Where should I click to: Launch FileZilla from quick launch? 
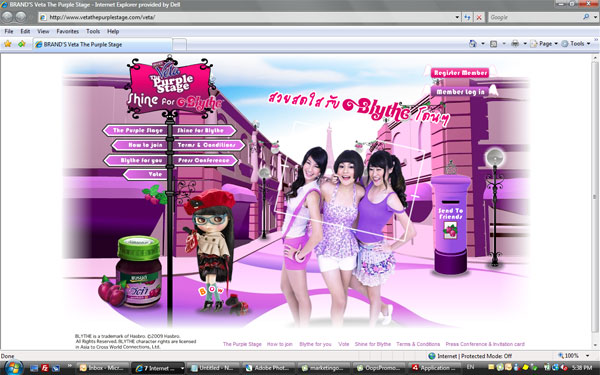pos(45,368)
